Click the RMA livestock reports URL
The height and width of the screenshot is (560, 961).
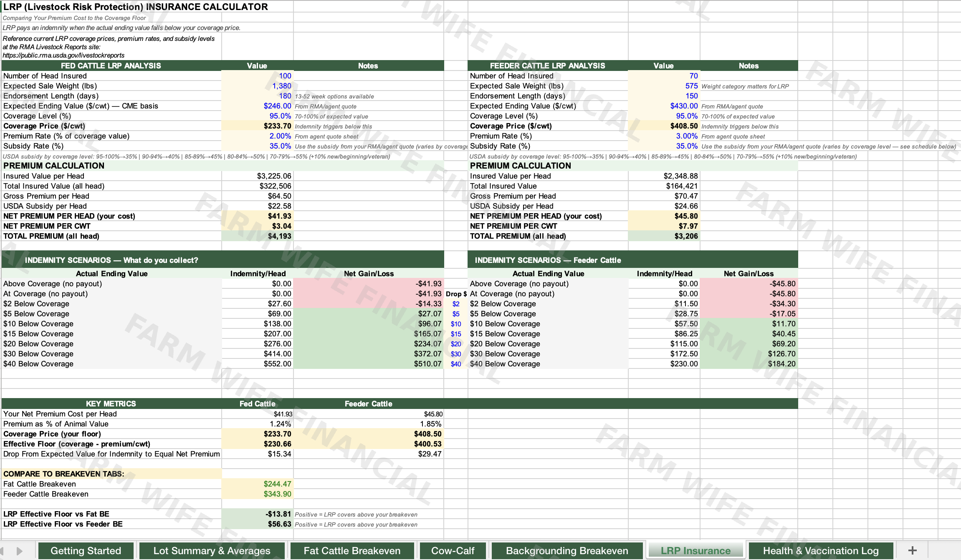coord(63,55)
